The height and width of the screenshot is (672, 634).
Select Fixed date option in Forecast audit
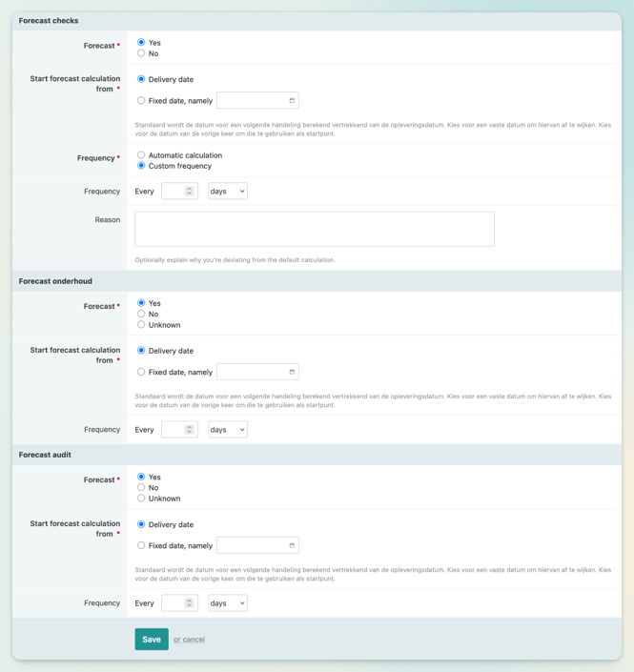pyautogui.click(x=141, y=545)
